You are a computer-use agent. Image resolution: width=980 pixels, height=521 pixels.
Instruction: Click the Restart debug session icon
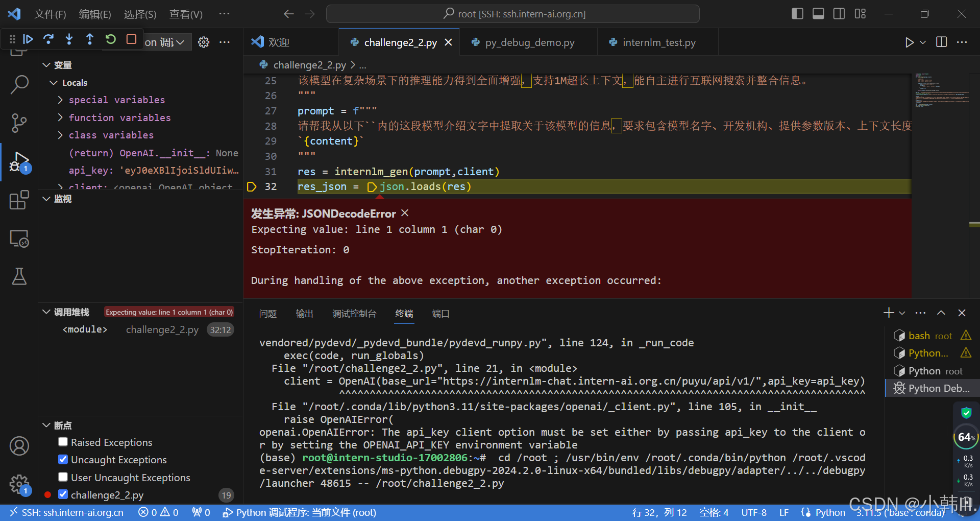coord(110,39)
